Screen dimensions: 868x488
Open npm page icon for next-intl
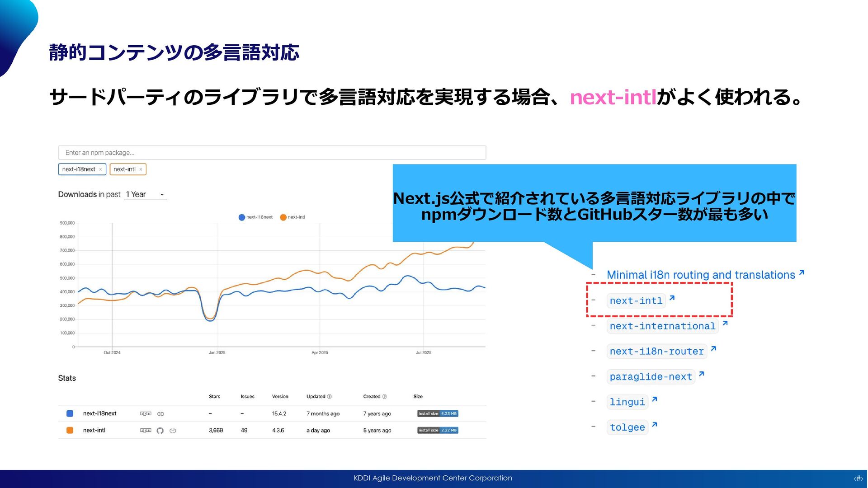pyautogui.click(x=146, y=430)
